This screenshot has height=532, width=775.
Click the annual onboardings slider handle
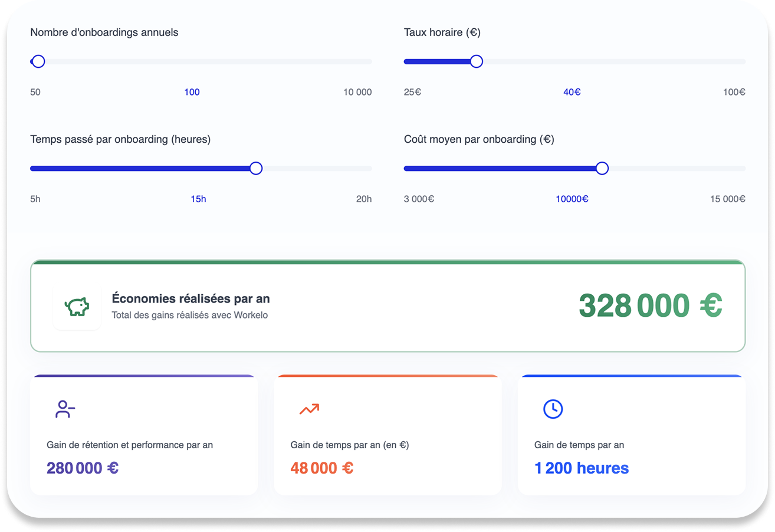pyautogui.click(x=38, y=61)
